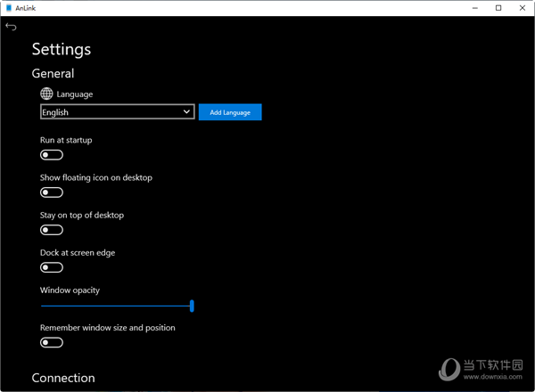Click the Run at startup label
The height and width of the screenshot is (392, 535).
tap(66, 140)
